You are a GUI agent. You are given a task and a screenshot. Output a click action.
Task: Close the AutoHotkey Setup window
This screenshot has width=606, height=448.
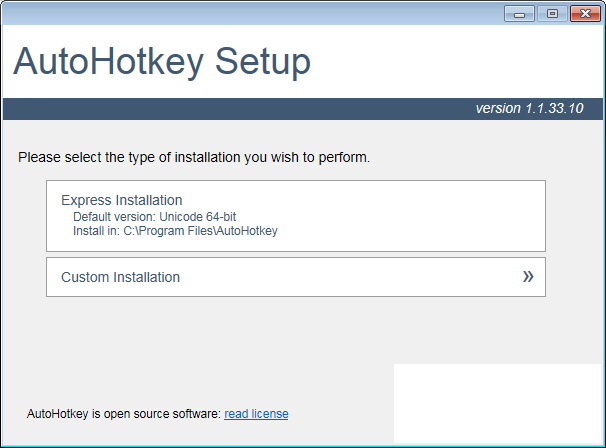click(585, 14)
